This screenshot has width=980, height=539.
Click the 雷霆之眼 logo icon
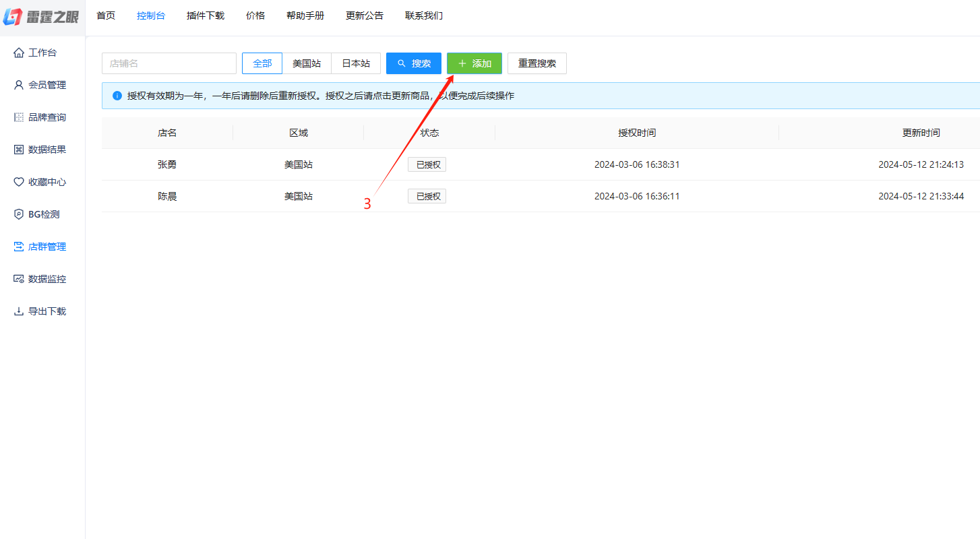[x=13, y=17]
